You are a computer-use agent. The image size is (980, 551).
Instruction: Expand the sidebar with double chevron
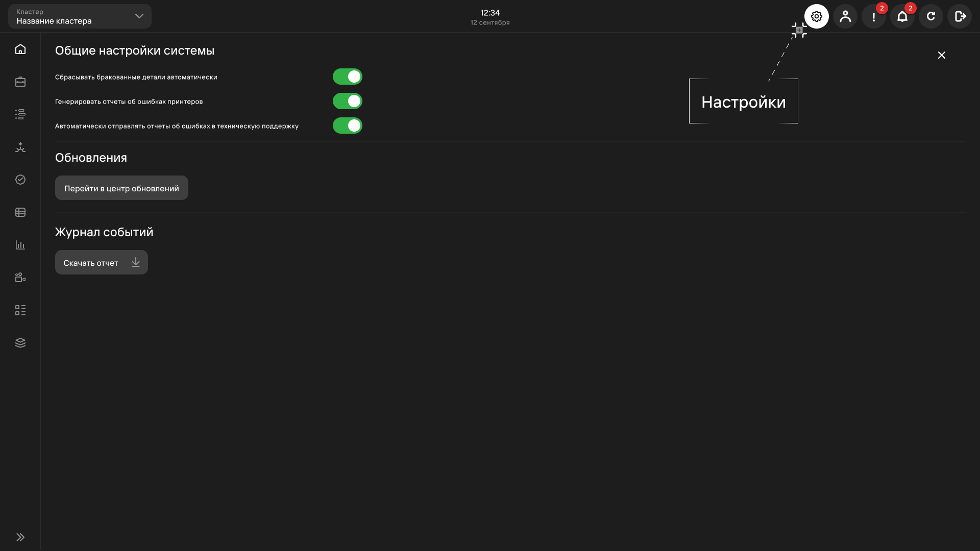20,537
